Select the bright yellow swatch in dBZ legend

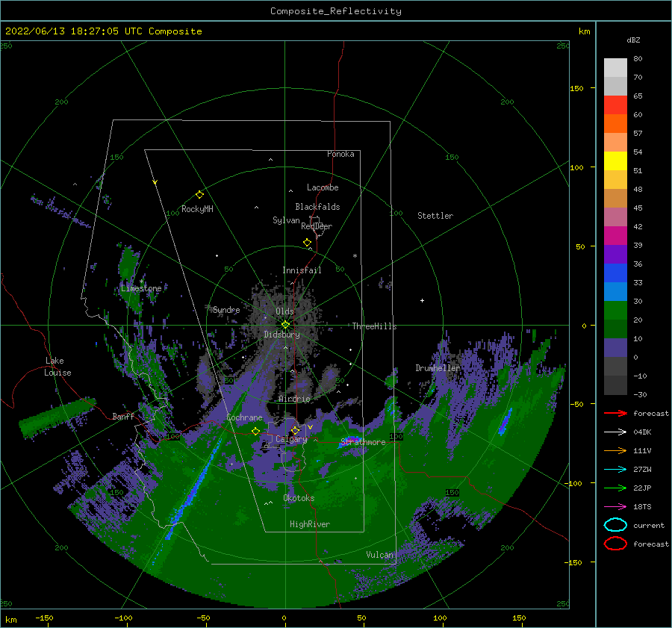coord(615,161)
